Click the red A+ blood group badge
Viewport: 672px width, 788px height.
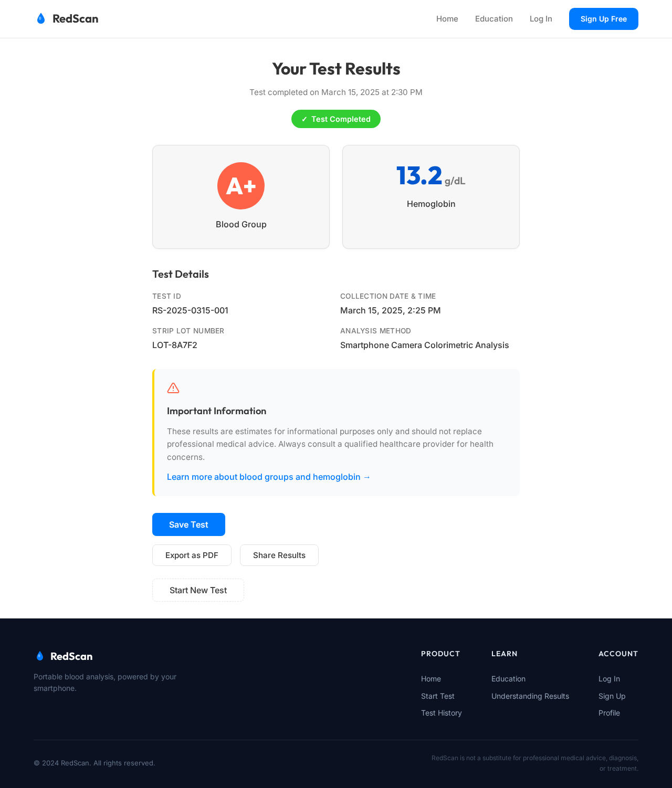click(241, 186)
